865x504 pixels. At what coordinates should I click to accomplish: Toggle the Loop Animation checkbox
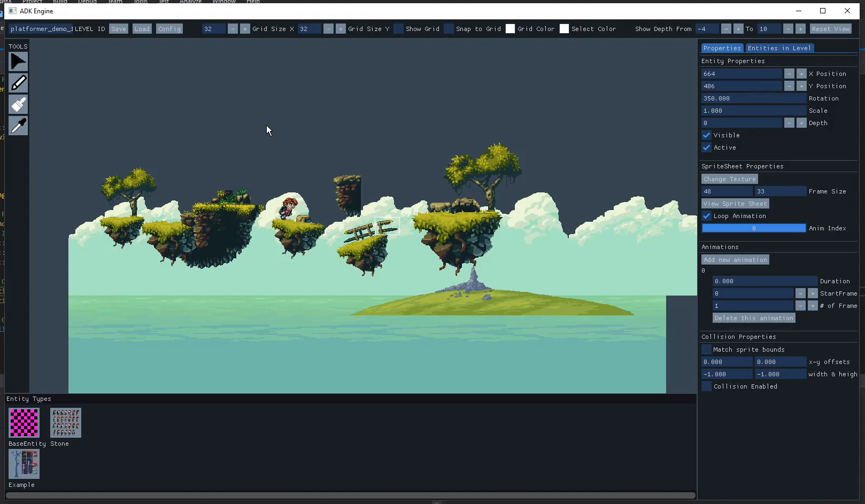pyautogui.click(x=706, y=216)
